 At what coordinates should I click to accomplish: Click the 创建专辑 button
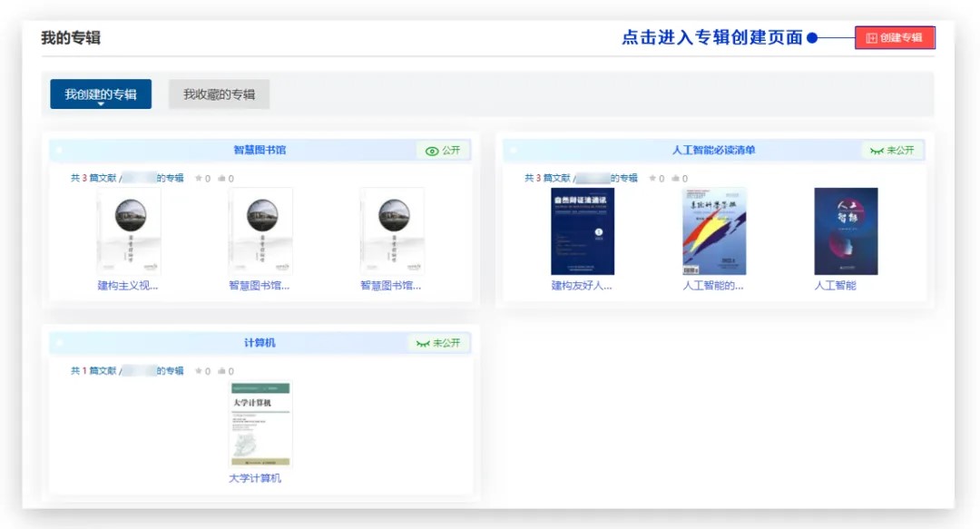click(x=895, y=38)
